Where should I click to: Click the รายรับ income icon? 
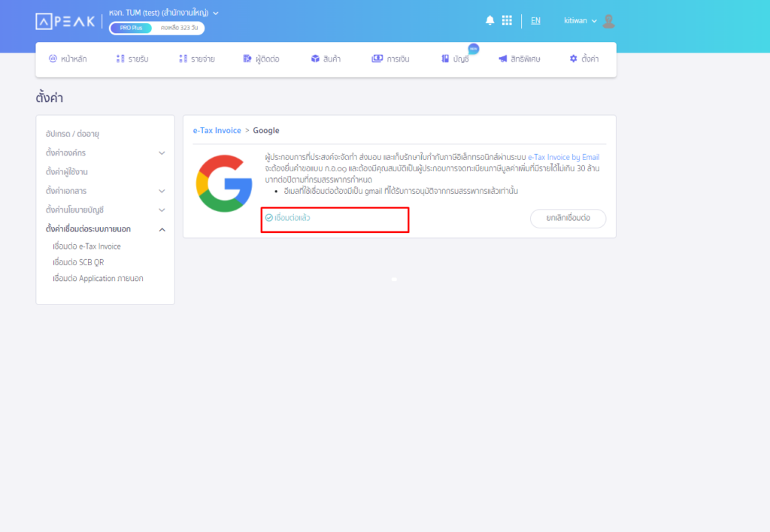pyautogui.click(x=120, y=59)
